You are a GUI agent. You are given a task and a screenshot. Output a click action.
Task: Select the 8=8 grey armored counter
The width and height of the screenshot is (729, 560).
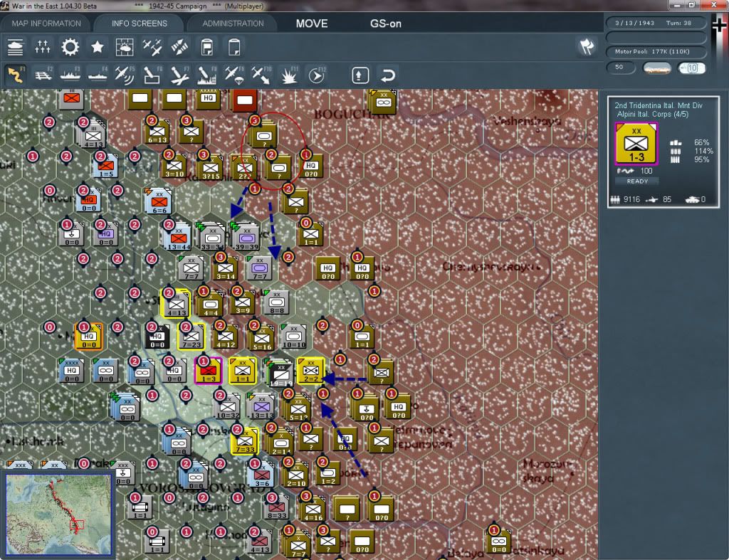[x=277, y=302]
